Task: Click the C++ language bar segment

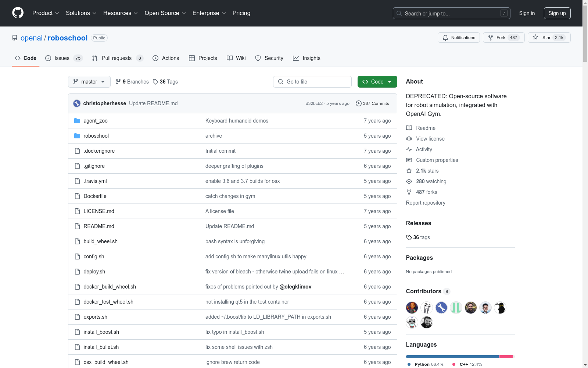Action: tap(506, 357)
